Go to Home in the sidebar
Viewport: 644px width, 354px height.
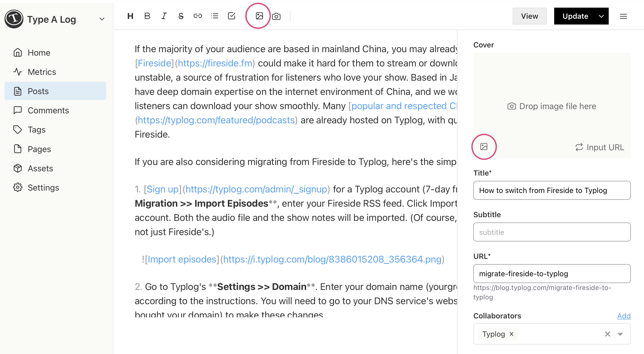click(55, 52)
